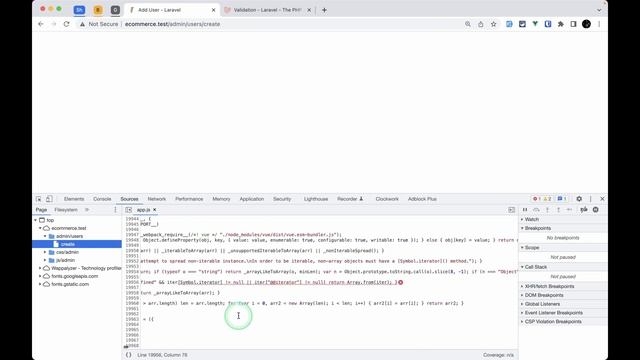The width and height of the screenshot is (640, 360).
Task: Collapse the ecommerce.test domain node
Action: [40, 228]
